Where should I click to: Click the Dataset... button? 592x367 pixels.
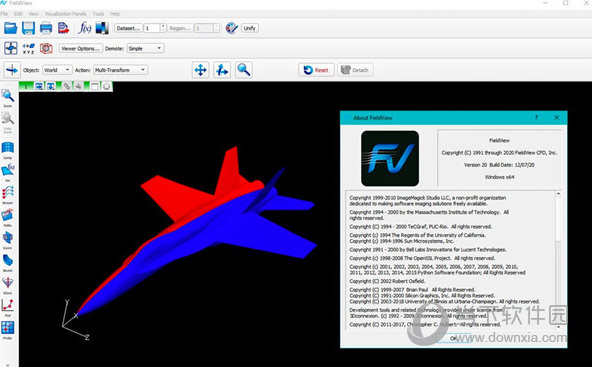point(128,28)
